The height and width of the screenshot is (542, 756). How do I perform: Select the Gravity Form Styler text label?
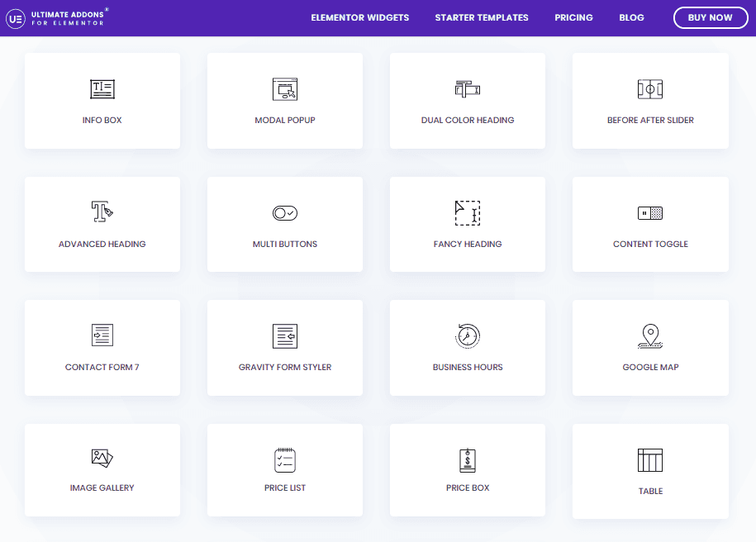285,367
